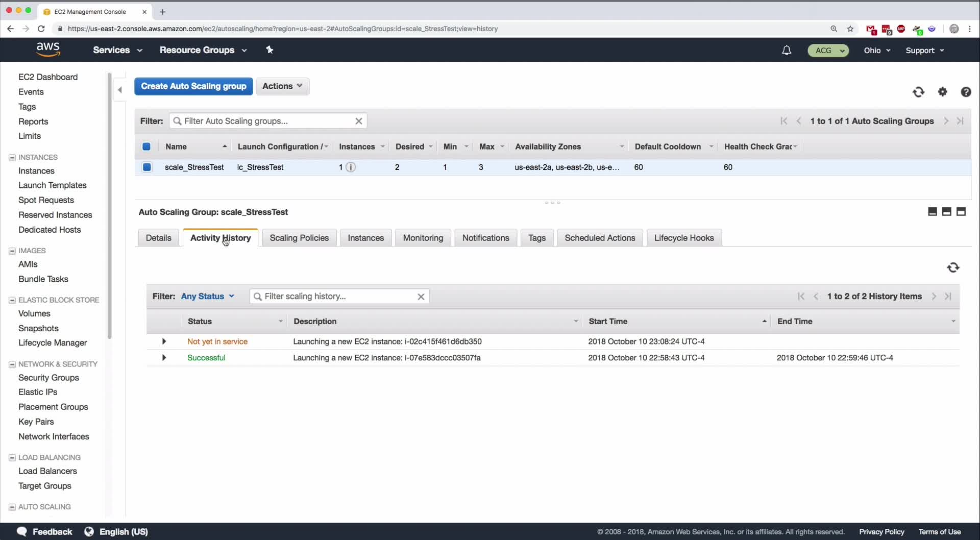
Task: Switch to the Instances tab
Action: point(365,238)
